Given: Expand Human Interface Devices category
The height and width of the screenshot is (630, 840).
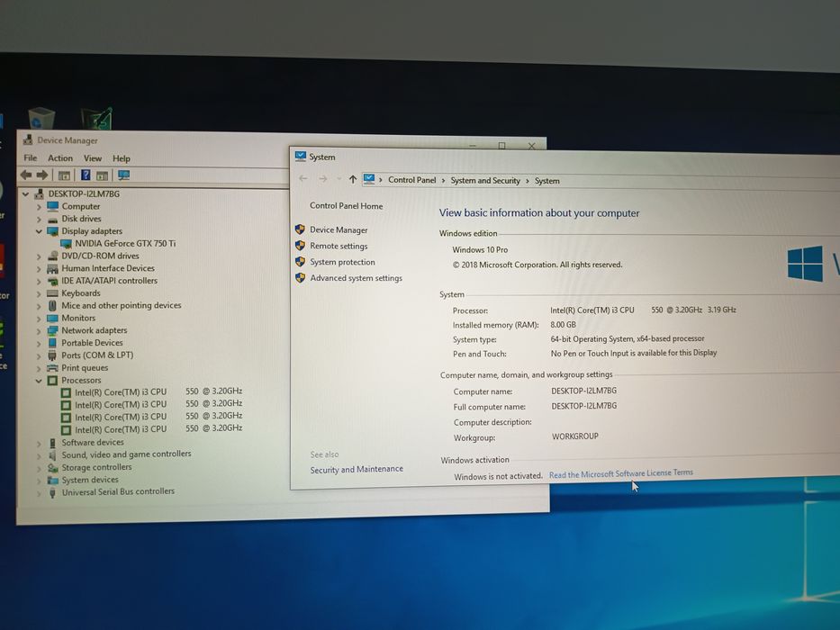Looking at the screenshot, I should (x=39, y=269).
